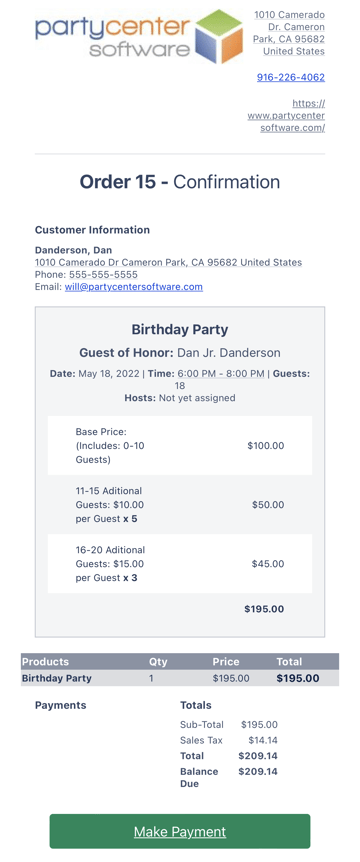Screen dimensions: 360x862
Task: Open the partycentersoftware.com website link
Action: pyautogui.click(x=286, y=115)
